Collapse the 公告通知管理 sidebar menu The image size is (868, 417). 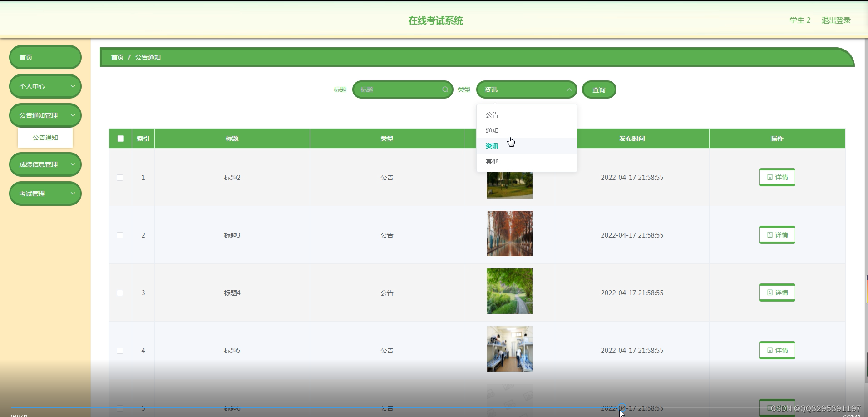point(45,115)
